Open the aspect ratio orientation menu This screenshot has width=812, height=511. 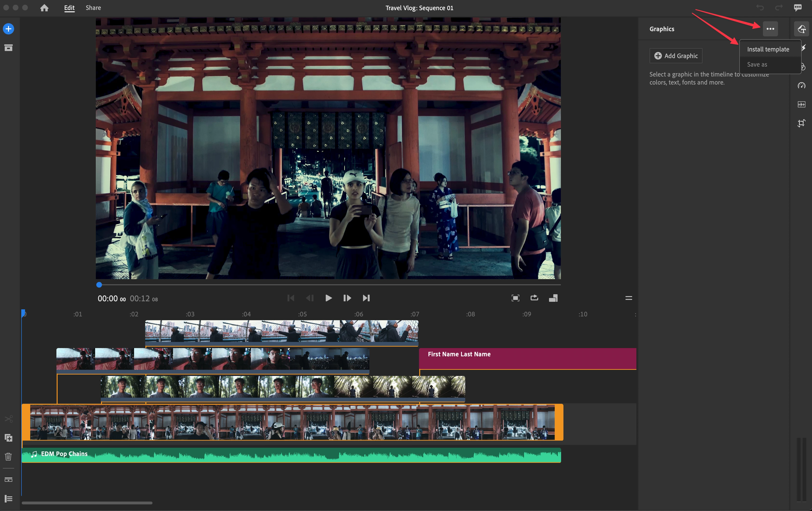point(553,298)
